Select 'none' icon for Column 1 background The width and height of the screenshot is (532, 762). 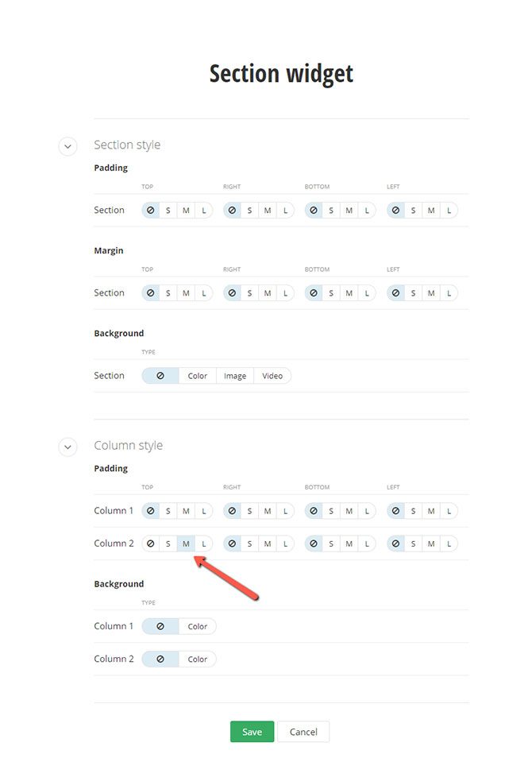coord(160,627)
